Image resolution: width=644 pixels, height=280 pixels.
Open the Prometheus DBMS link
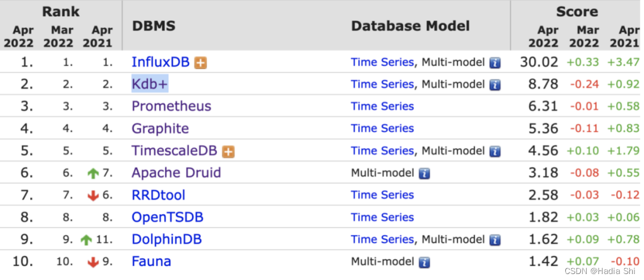[x=171, y=106]
